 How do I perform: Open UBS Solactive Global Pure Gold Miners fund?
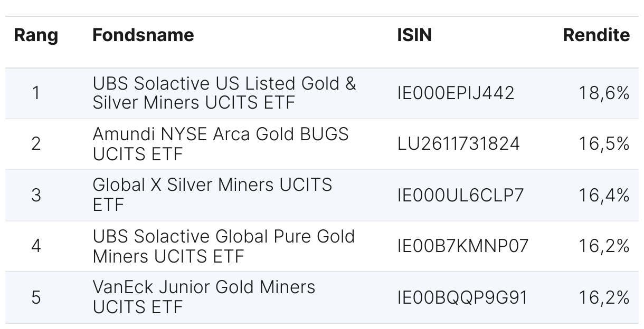point(223,246)
